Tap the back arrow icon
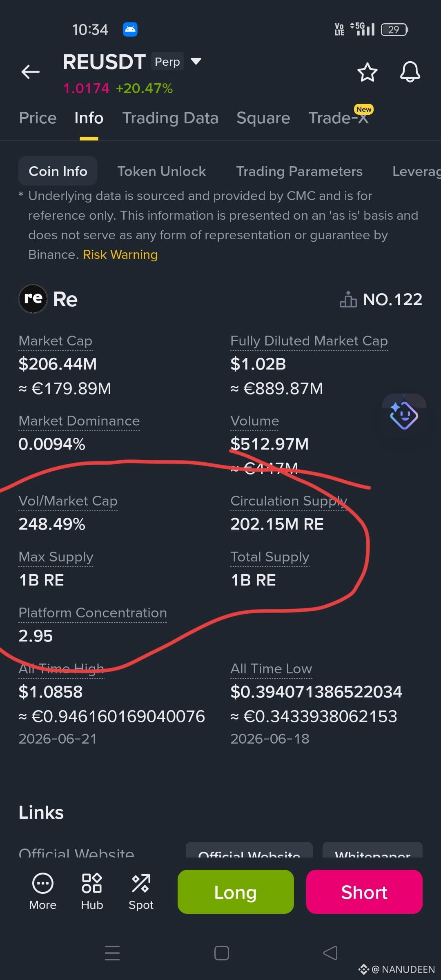The height and width of the screenshot is (980, 441). 31,72
